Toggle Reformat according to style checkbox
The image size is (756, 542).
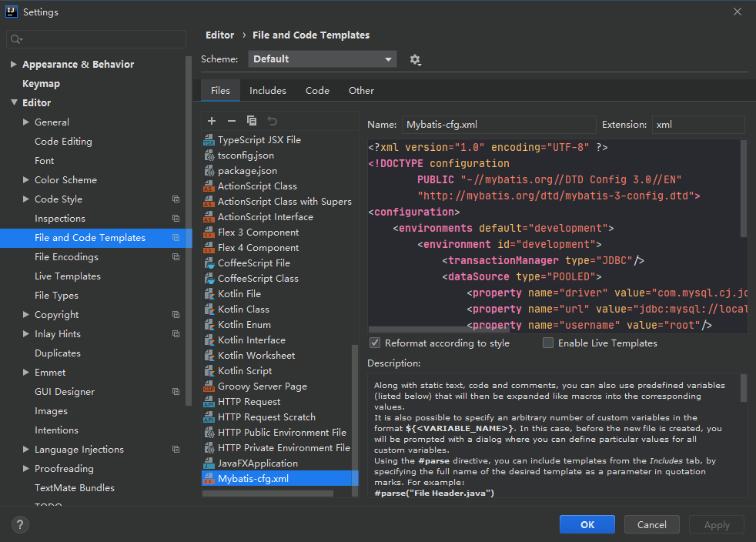[x=375, y=343]
